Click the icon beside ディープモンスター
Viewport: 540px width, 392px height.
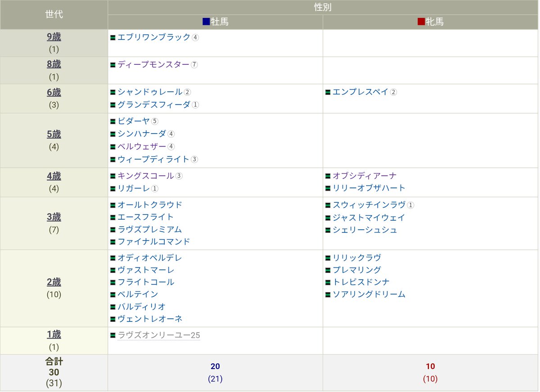pos(113,65)
